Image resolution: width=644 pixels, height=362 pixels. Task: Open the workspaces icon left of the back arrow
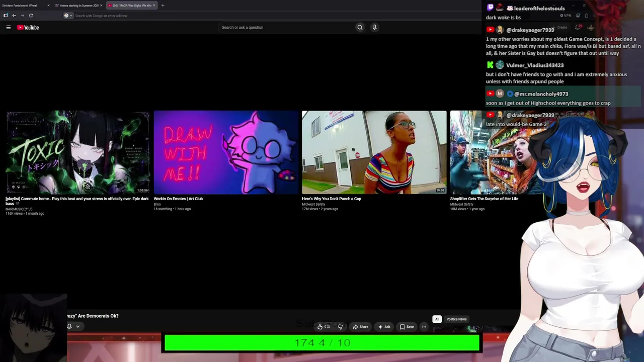[x=6, y=16]
